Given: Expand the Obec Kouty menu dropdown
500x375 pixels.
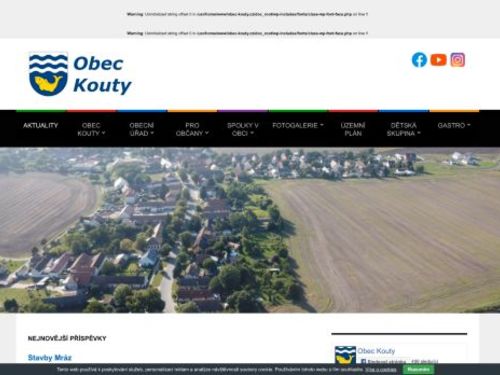Looking at the screenshot, I should (91, 129).
